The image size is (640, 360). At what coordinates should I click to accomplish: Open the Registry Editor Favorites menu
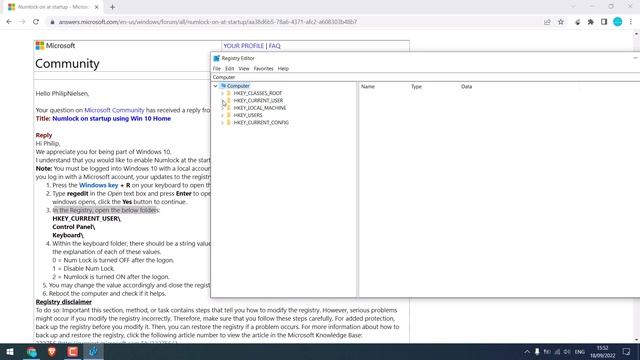click(263, 69)
